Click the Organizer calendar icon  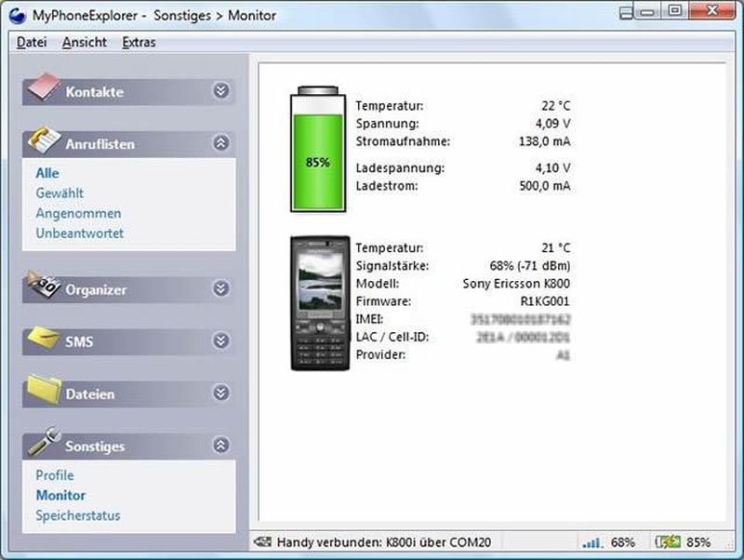tap(44, 286)
